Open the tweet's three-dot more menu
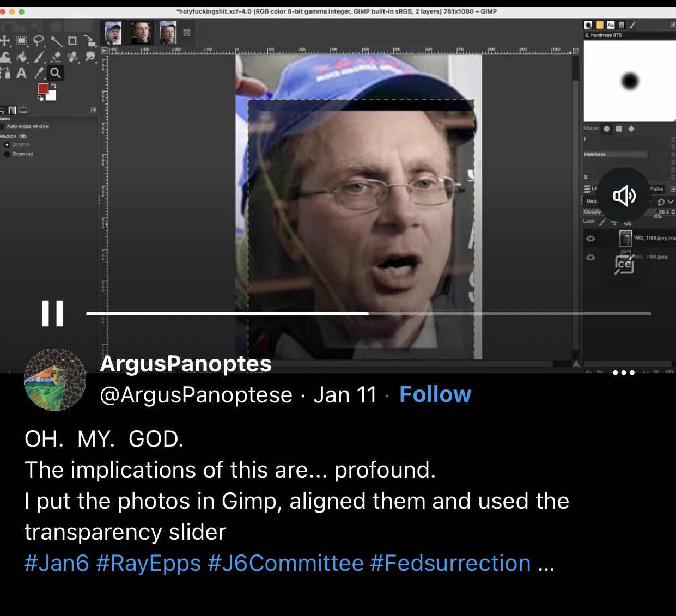676x616 pixels. click(x=624, y=373)
